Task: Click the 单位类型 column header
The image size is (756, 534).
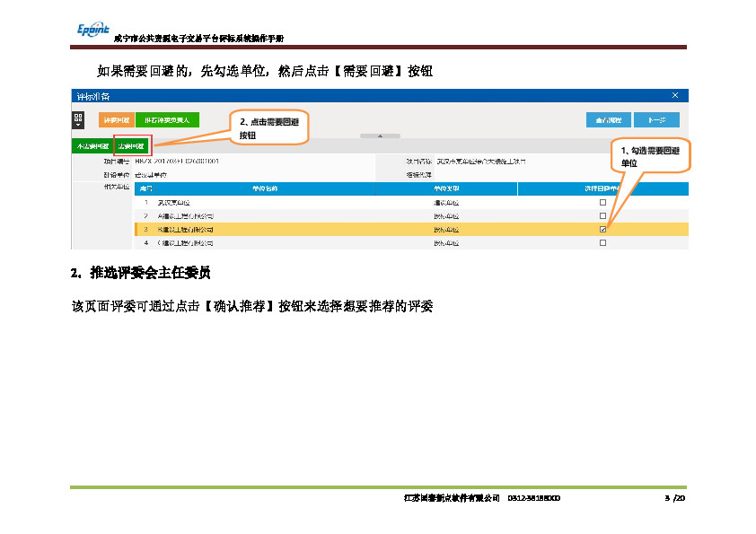Action: pyautogui.click(x=446, y=188)
